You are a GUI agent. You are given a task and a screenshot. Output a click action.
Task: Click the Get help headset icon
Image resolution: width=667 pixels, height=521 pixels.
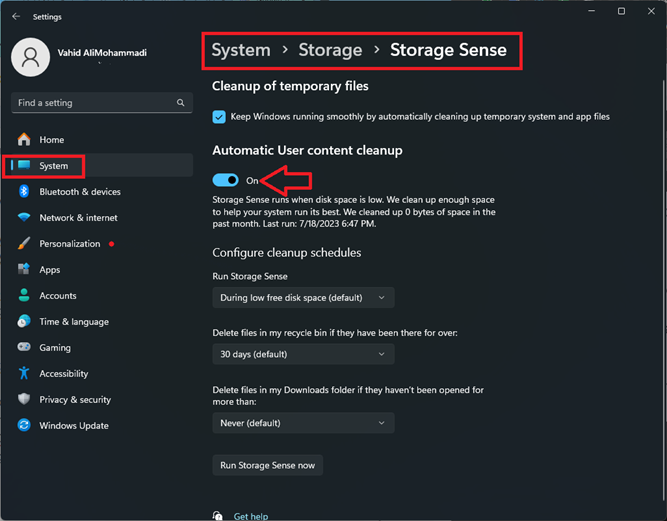point(217,516)
